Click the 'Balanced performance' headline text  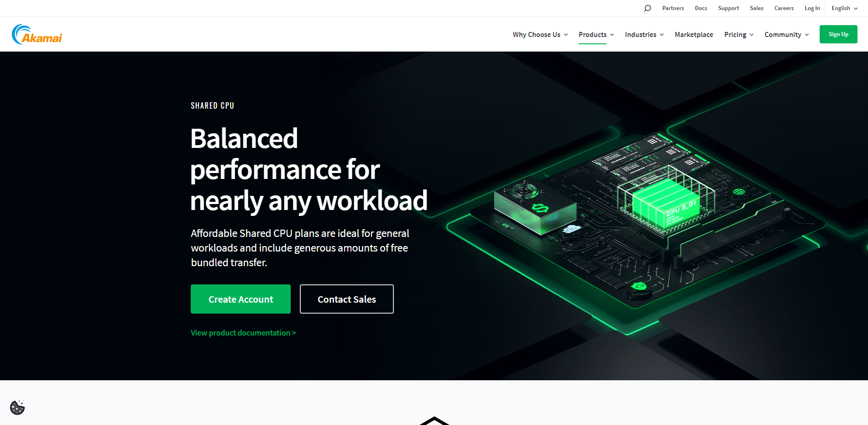pyautogui.click(x=309, y=169)
